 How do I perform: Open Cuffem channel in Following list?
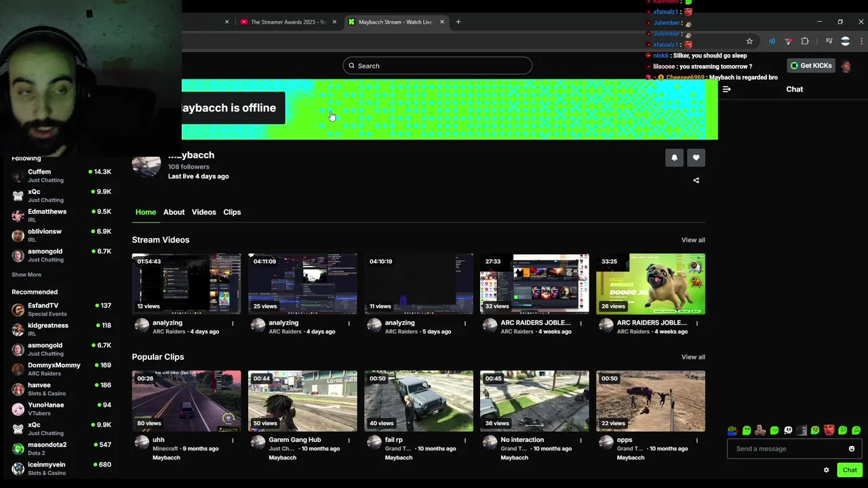(61, 176)
